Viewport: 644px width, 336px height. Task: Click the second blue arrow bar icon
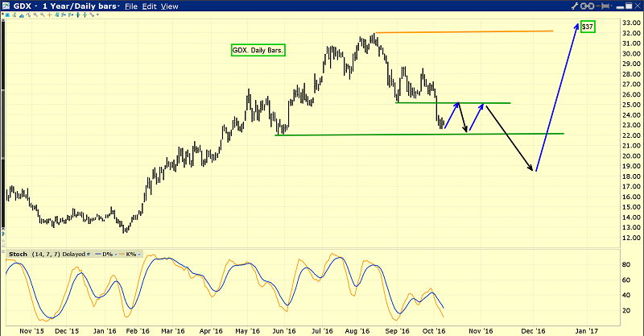[71, 15]
